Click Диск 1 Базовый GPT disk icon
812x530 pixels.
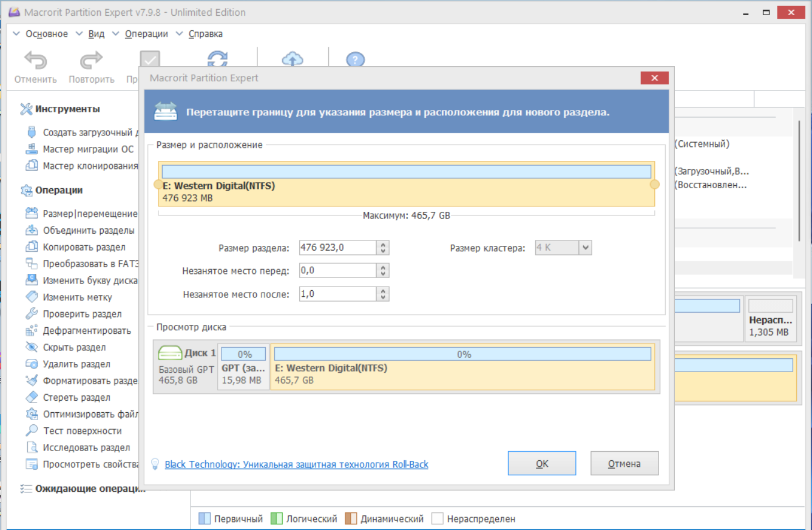coord(170,353)
